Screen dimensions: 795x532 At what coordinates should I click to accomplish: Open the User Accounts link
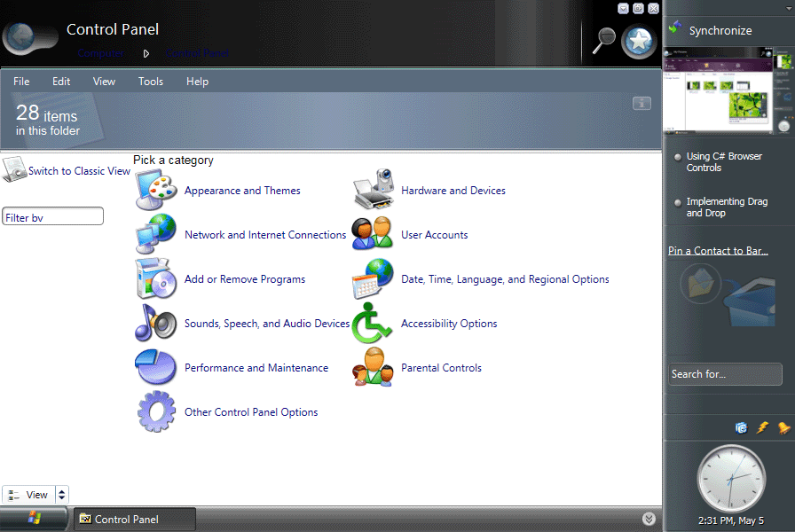pos(435,235)
